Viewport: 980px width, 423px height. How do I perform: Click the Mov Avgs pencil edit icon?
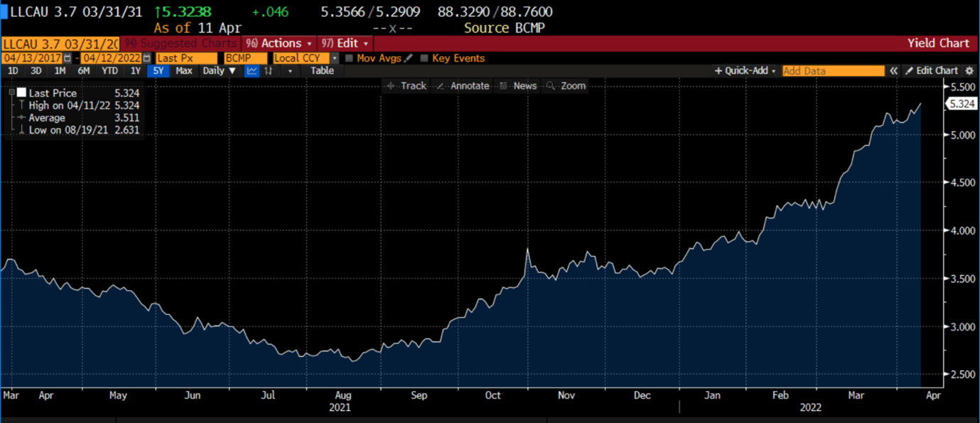pos(408,58)
